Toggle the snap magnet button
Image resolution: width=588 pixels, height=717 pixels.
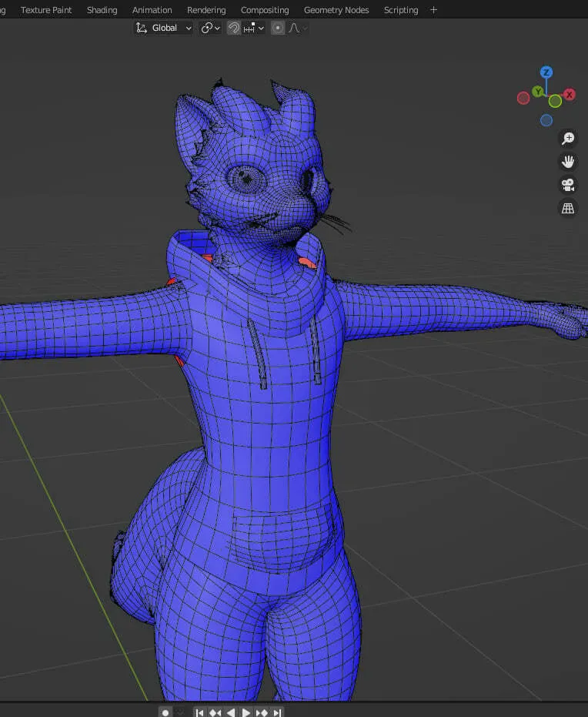[x=233, y=28]
